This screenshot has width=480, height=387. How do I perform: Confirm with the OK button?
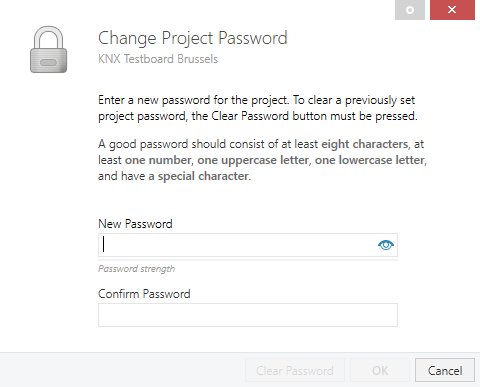click(380, 370)
